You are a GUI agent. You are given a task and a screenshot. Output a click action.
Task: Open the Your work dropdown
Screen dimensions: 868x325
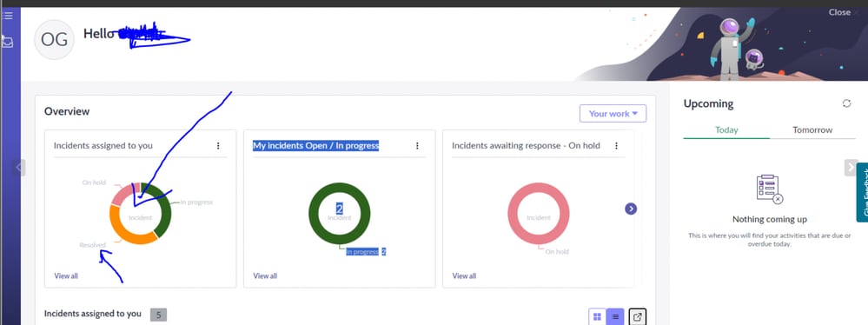613,114
